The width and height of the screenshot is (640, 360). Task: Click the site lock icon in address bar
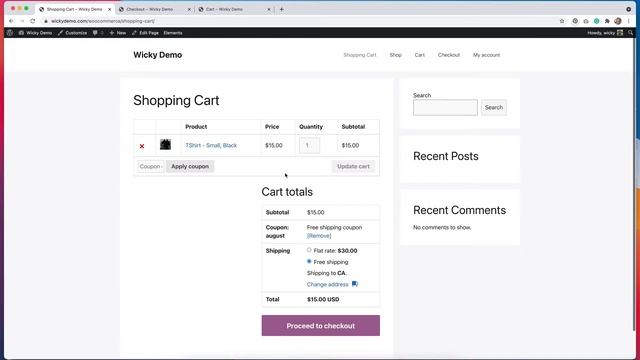click(x=46, y=21)
